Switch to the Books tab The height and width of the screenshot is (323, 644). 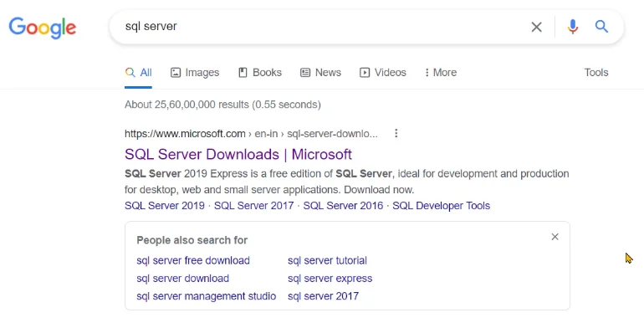tap(260, 73)
